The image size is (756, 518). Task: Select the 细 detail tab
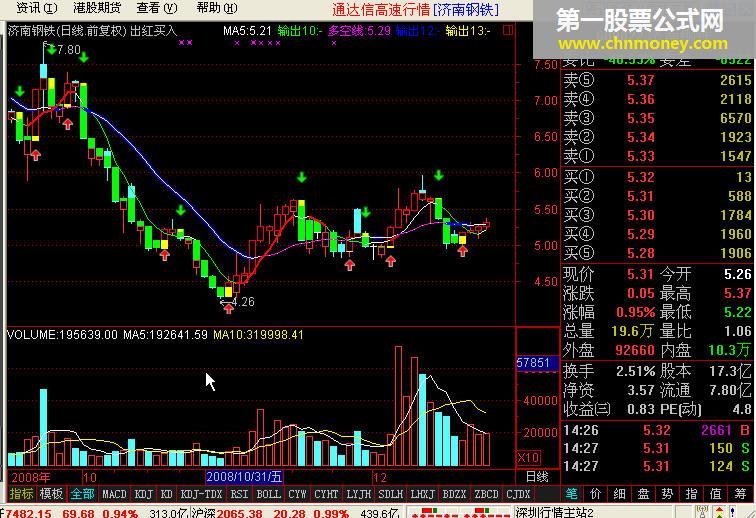620,494
